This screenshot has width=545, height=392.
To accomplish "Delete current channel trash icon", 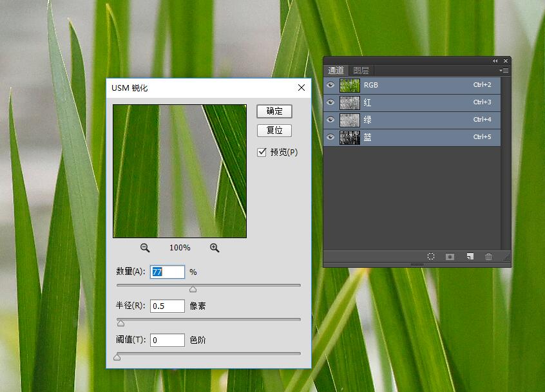I will 488,257.
